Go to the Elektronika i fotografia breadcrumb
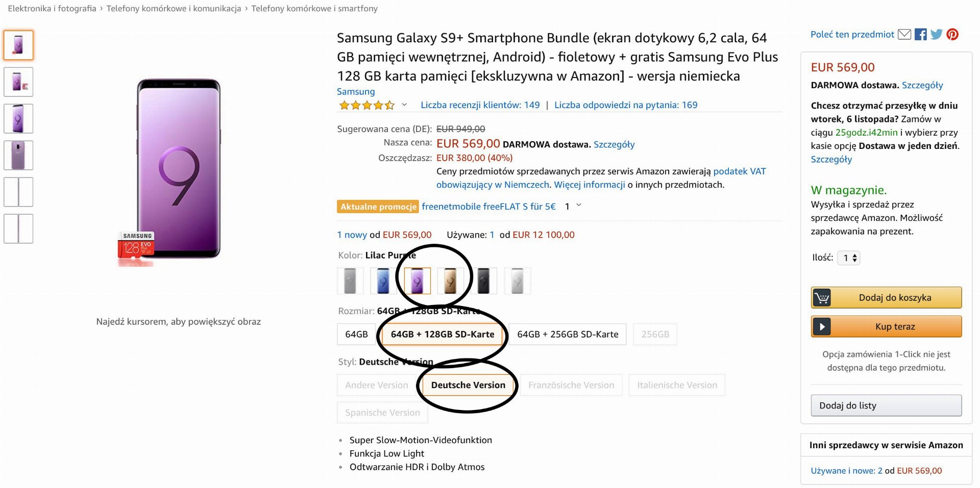The height and width of the screenshot is (488, 980). pyautogui.click(x=52, y=8)
